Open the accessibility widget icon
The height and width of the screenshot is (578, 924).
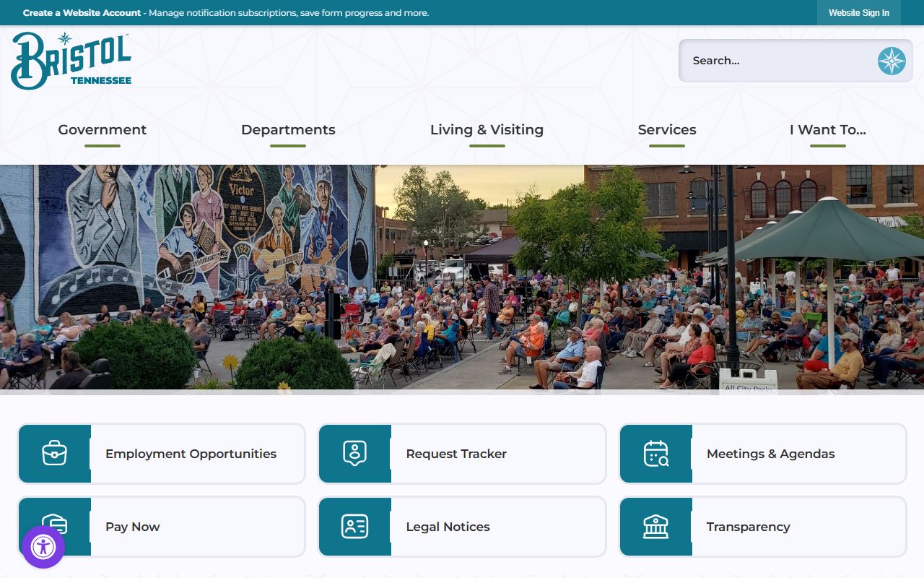43,547
